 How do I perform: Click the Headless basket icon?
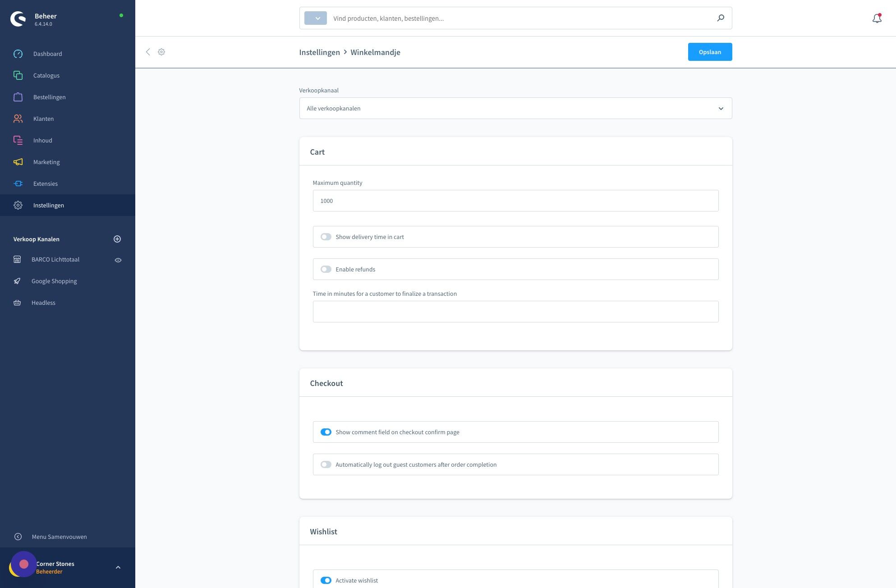tap(17, 303)
